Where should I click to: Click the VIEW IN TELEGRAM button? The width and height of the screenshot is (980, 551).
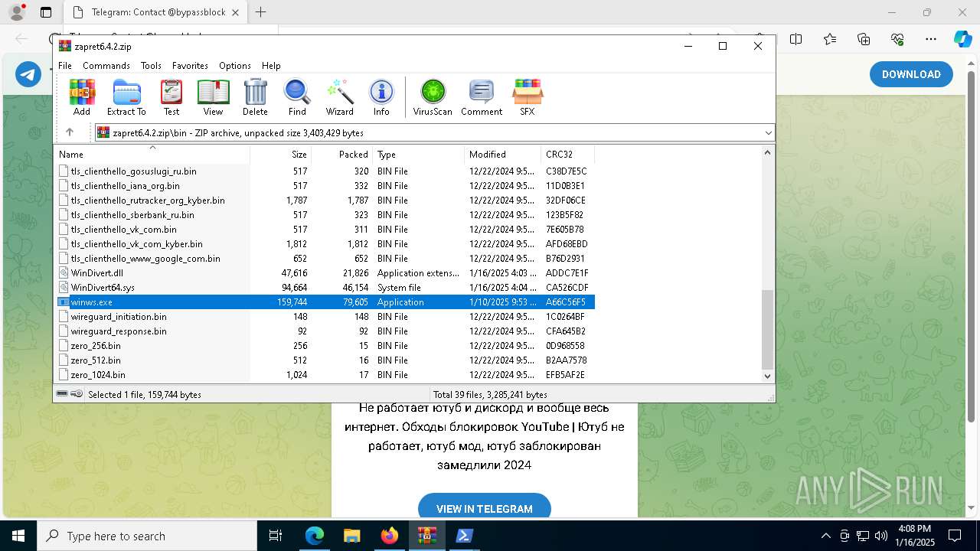[x=485, y=508]
